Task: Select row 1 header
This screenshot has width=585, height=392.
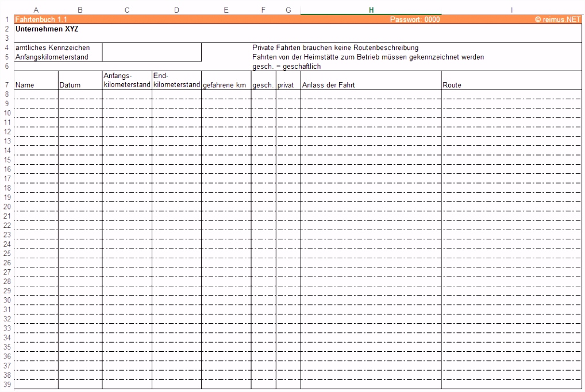Action: [x=7, y=20]
